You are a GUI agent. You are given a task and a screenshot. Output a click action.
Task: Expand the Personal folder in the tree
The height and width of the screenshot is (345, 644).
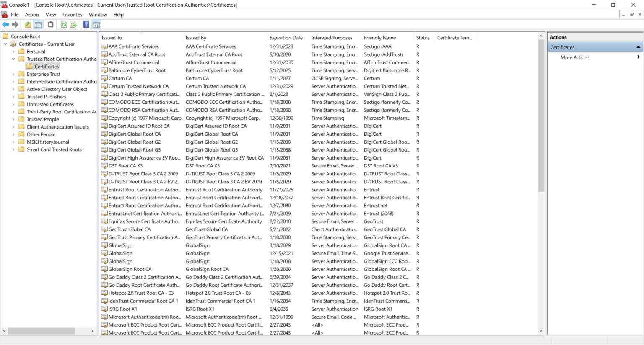[13, 51]
